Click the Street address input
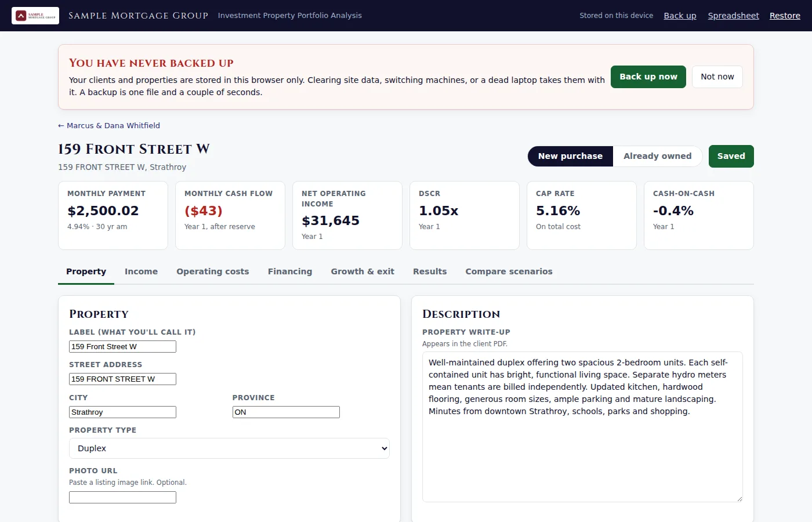This screenshot has width=812, height=522. 122,379
